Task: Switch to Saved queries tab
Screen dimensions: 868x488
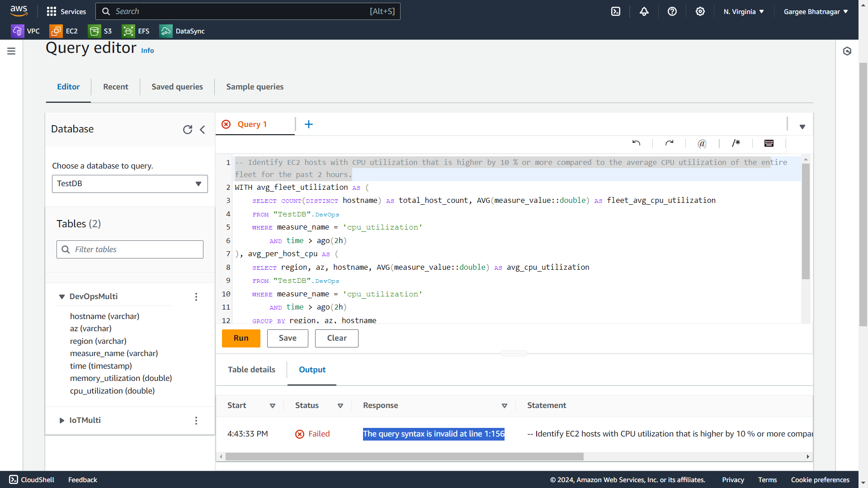Action: (x=177, y=87)
